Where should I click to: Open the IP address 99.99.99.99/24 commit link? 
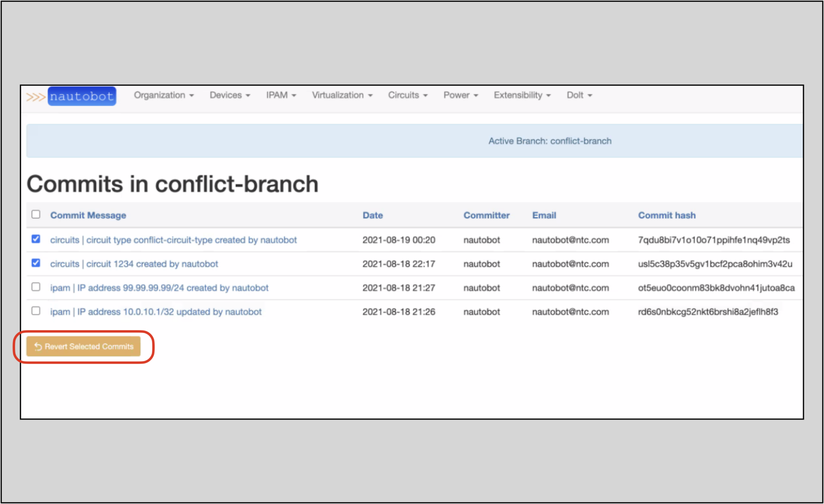coord(159,288)
